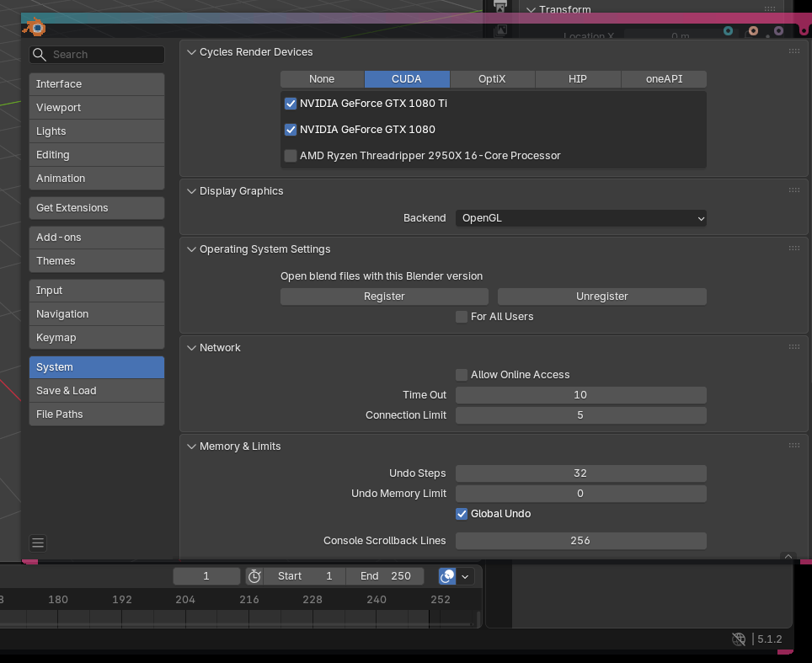This screenshot has width=812, height=663.
Task: Toggle the stopwatch preview range icon
Action: 254,576
